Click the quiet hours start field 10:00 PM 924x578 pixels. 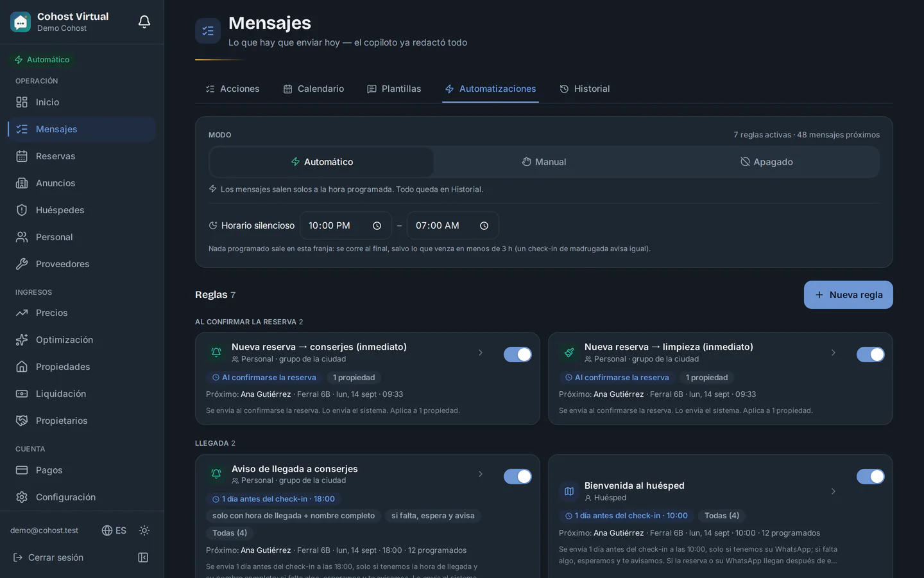(346, 226)
